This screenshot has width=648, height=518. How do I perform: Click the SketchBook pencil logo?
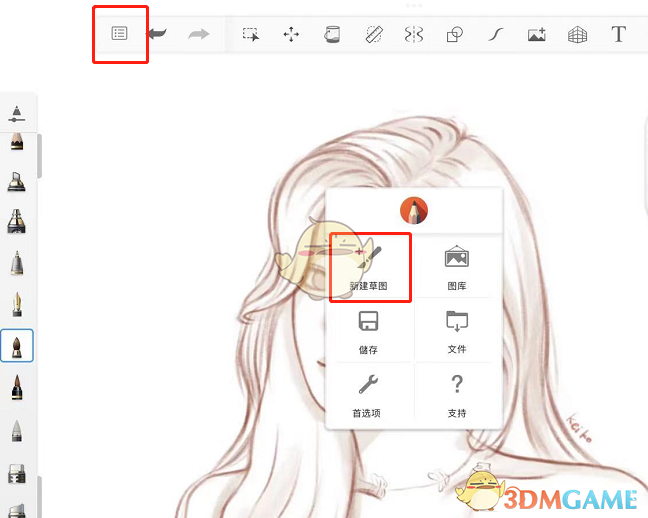click(x=414, y=210)
